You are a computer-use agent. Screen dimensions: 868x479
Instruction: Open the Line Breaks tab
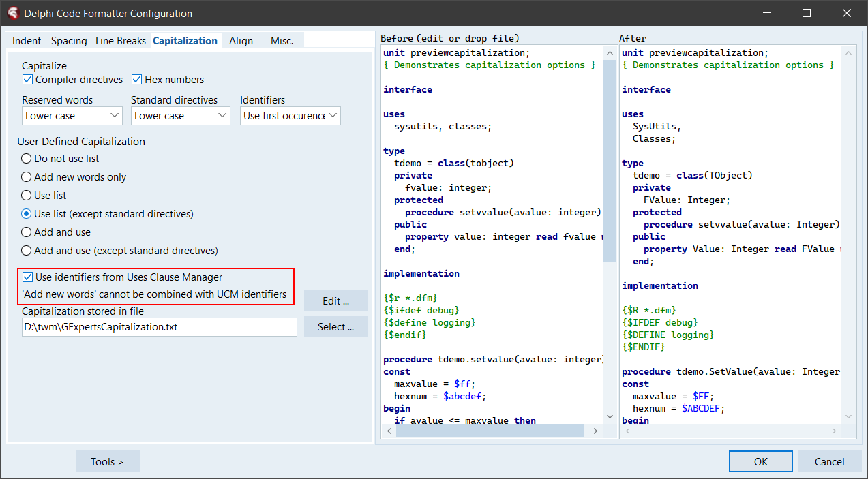point(121,41)
